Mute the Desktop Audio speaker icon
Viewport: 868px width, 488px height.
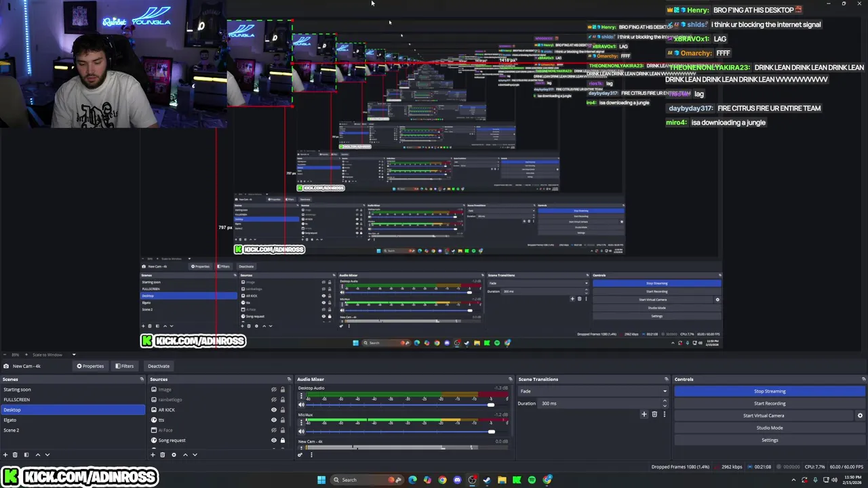[x=302, y=405]
